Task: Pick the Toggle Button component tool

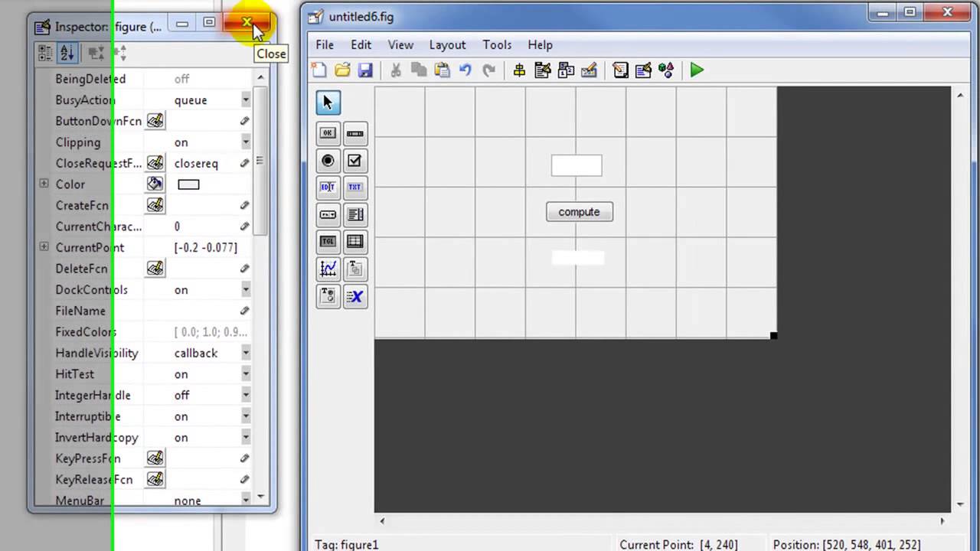Action: pyautogui.click(x=328, y=242)
